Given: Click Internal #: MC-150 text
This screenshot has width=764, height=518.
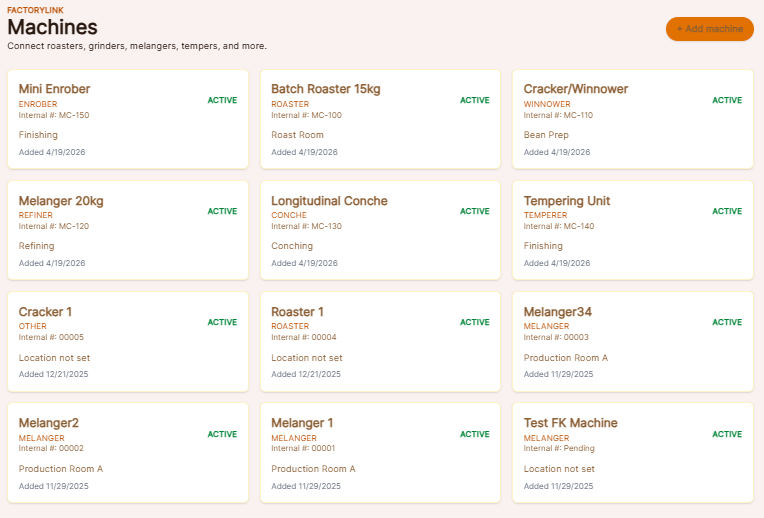Looking at the screenshot, I should [54, 115].
